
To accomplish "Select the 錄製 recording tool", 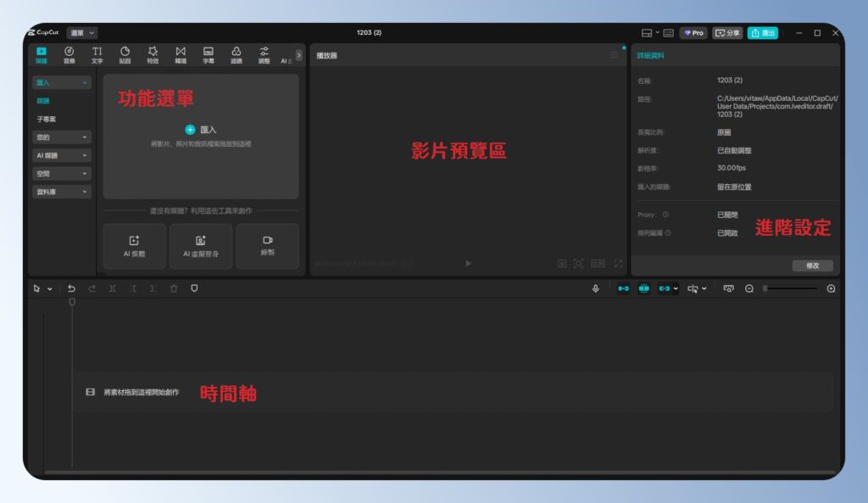I will pos(268,246).
